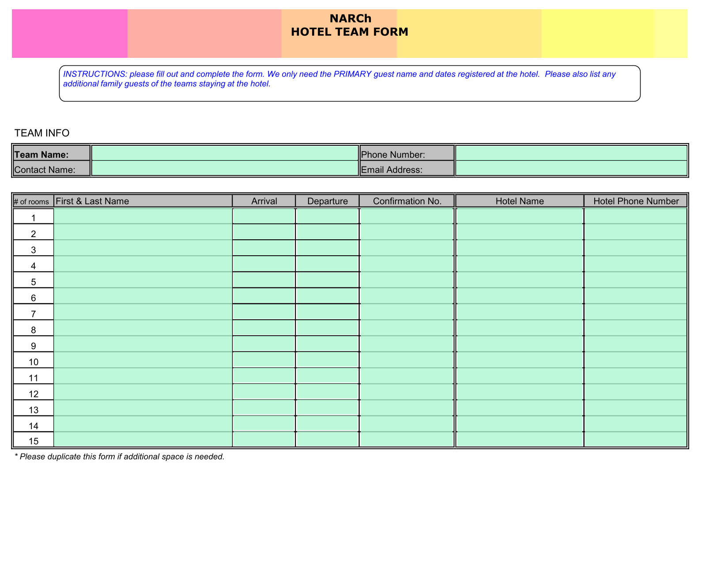This screenshot has width=728, height=563.
Task: Click the 'Please duplicate this form' footnote
Action: point(120,457)
